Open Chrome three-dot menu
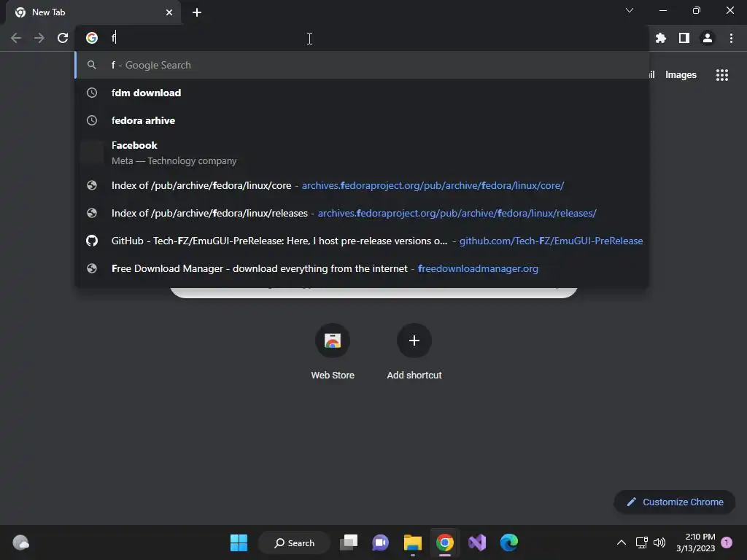 click(731, 38)
